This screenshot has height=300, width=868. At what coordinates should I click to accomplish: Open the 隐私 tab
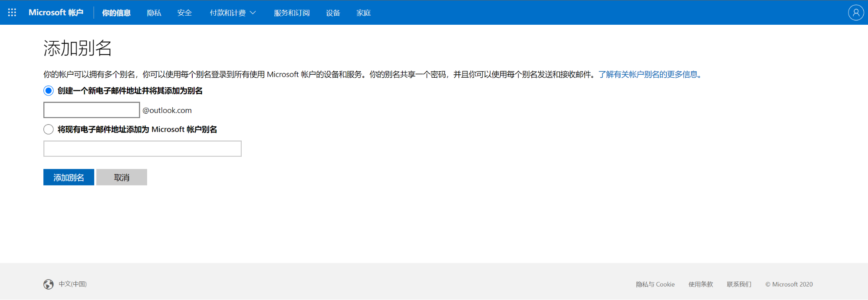[154, 13]
